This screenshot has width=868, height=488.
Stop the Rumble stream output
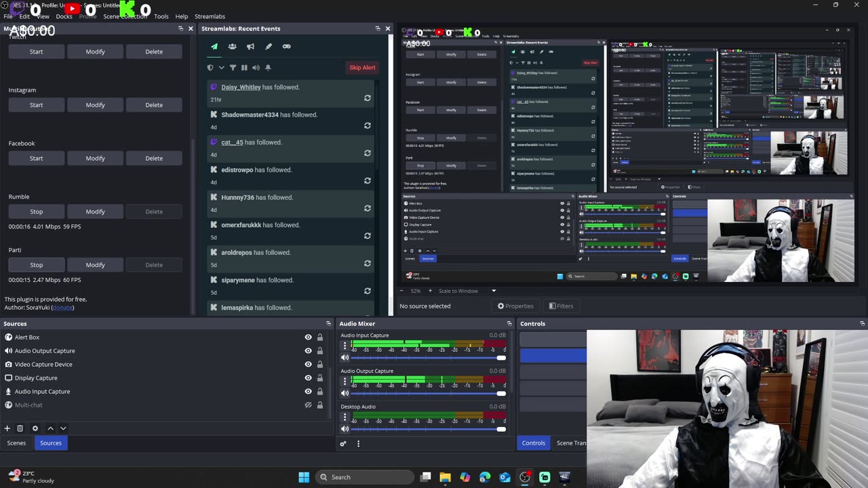click(36, 211)
